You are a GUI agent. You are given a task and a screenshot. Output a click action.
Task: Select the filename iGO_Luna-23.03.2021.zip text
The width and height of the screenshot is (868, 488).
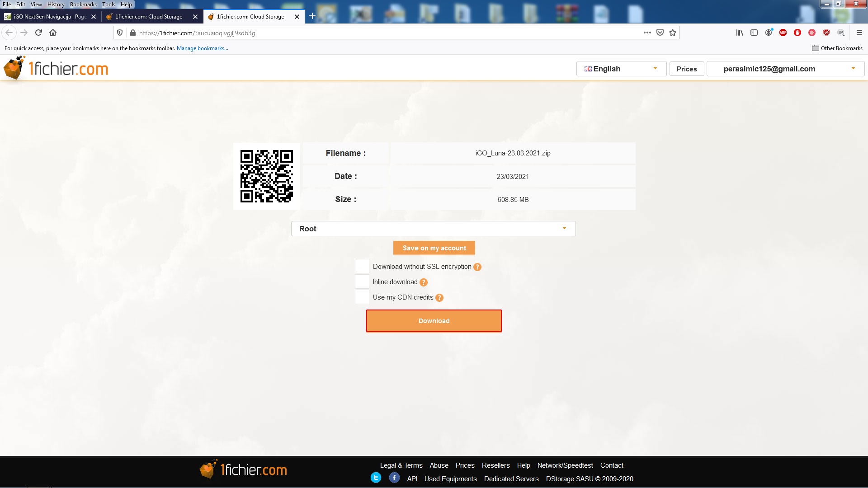click(513, 153)
